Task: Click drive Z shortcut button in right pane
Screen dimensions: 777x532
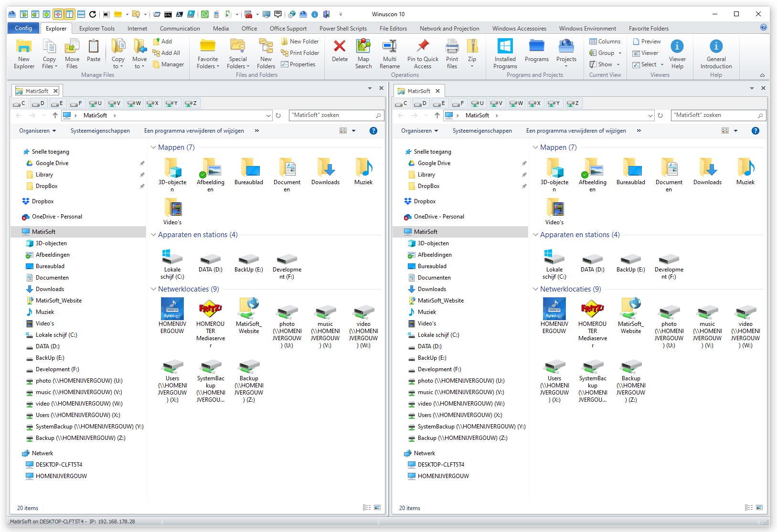Action: [x=573, y=103]
